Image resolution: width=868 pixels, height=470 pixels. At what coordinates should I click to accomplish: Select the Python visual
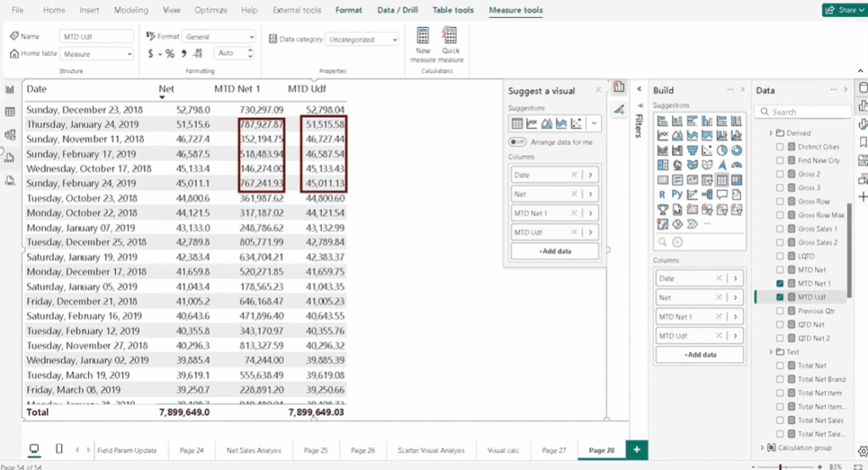point(677,194)
